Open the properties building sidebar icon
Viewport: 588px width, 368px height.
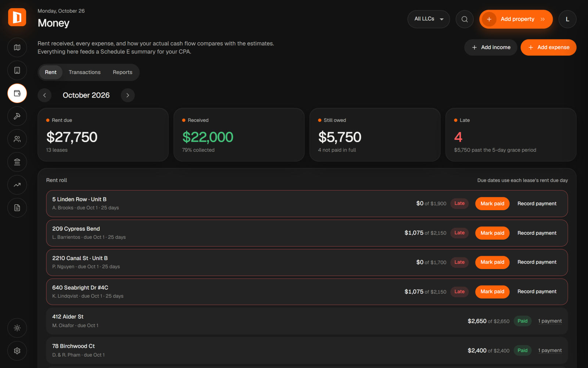pyautogui.click(x=17, y=70)
